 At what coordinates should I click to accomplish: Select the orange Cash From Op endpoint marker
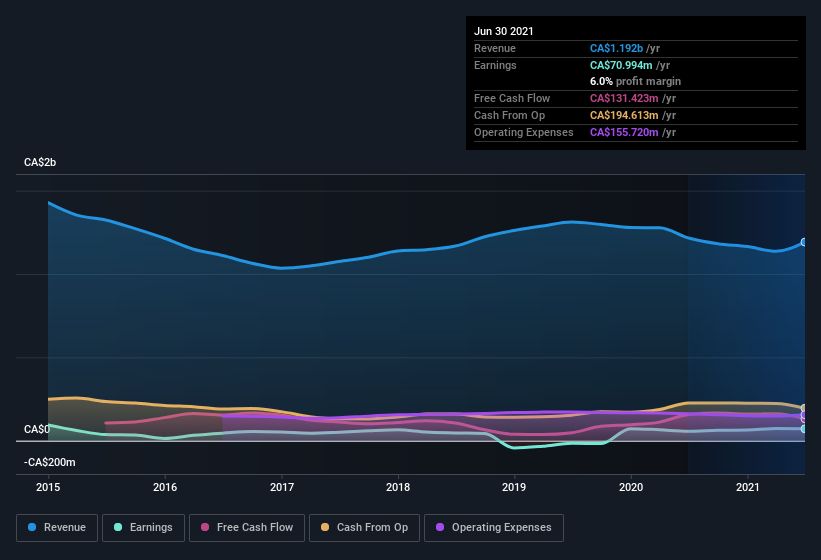point(804,408)
